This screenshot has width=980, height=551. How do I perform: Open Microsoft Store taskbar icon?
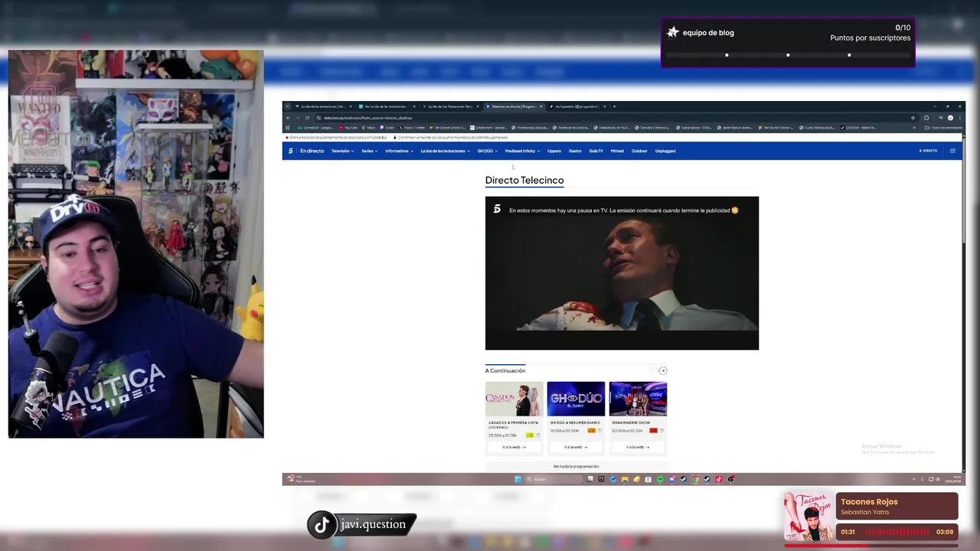point(648,479)
